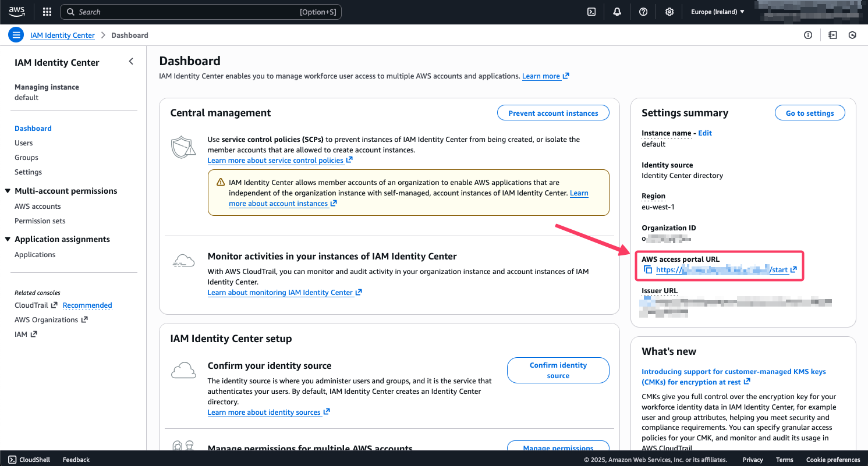Copy the AWS access portal URL
Viewport: 868px width, 466px height.
648,269
